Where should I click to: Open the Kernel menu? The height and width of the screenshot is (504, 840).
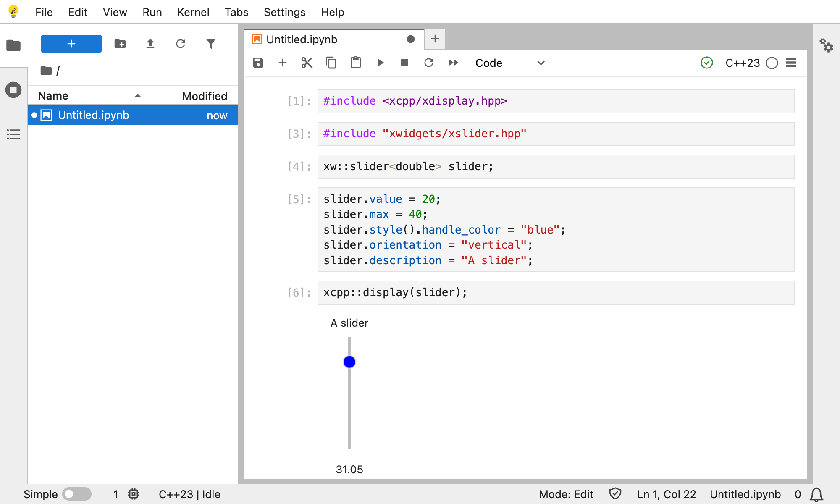pyautogui.click(x=193, y=12)
